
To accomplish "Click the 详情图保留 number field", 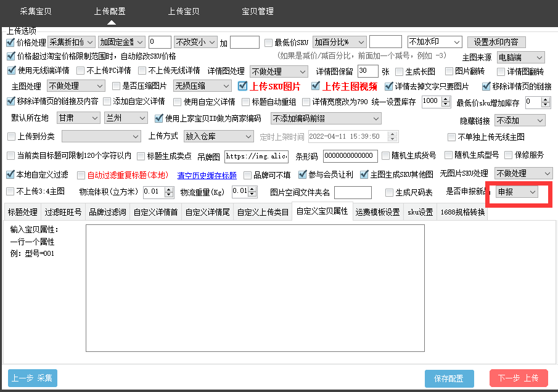I will point(367,71).
